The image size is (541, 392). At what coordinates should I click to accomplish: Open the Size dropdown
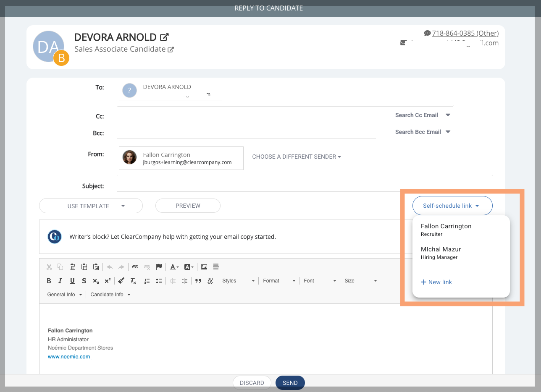(360, 281)
